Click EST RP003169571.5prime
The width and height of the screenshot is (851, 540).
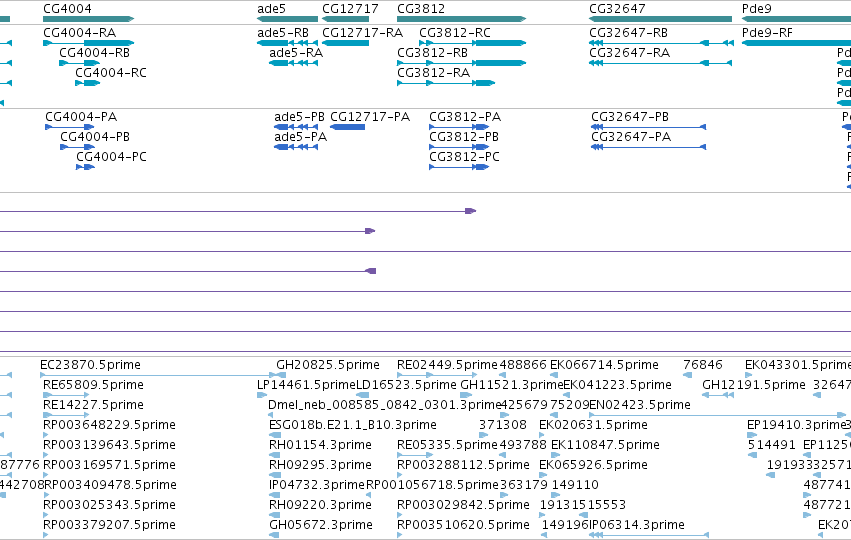pos(46,475)
